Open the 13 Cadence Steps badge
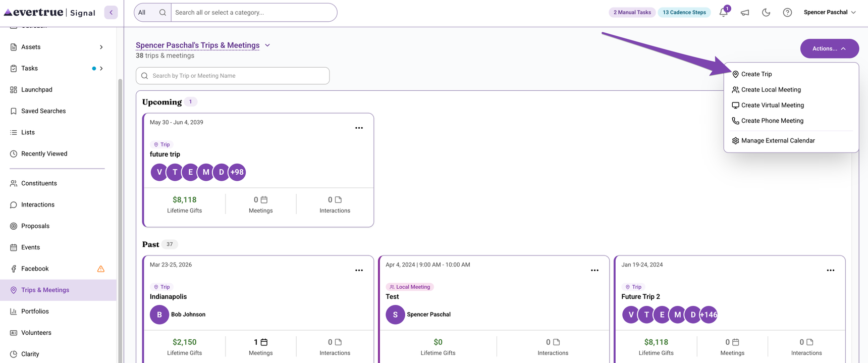Viewport: 868px width, 363px height. [684, 13]
